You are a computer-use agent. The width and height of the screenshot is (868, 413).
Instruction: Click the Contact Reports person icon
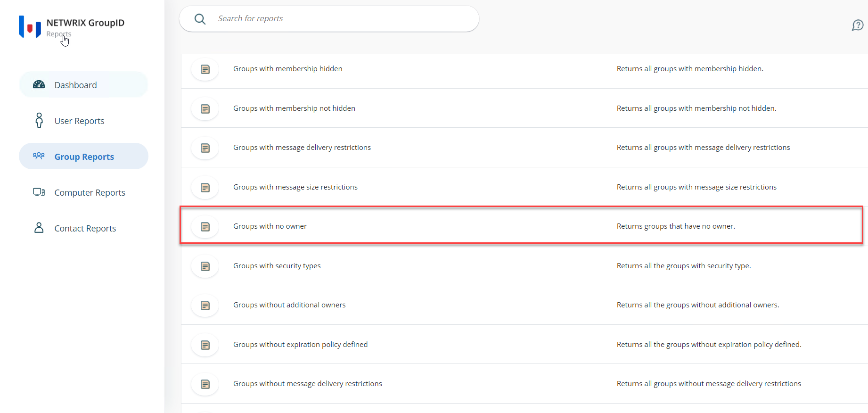point(39,228)
